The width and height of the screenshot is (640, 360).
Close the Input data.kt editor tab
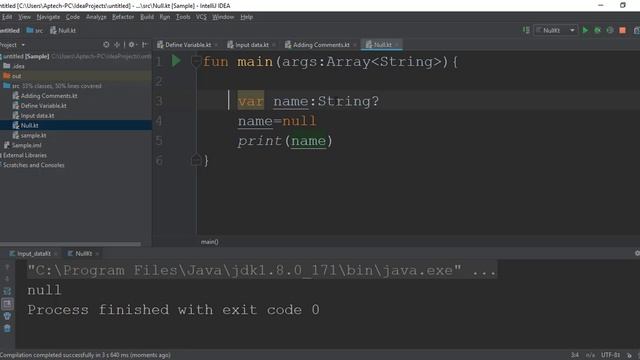click(274, 45)
